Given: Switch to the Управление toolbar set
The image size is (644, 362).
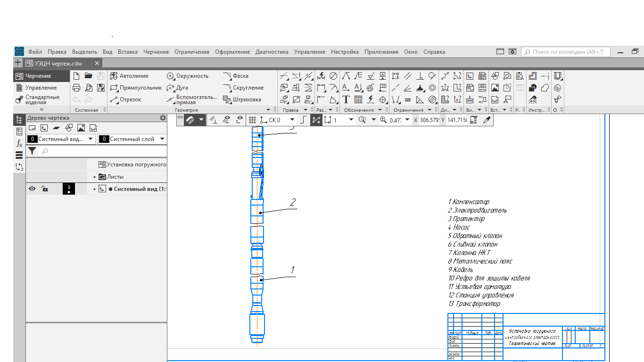Looking at the screenshot, I should tap(41, 88).
